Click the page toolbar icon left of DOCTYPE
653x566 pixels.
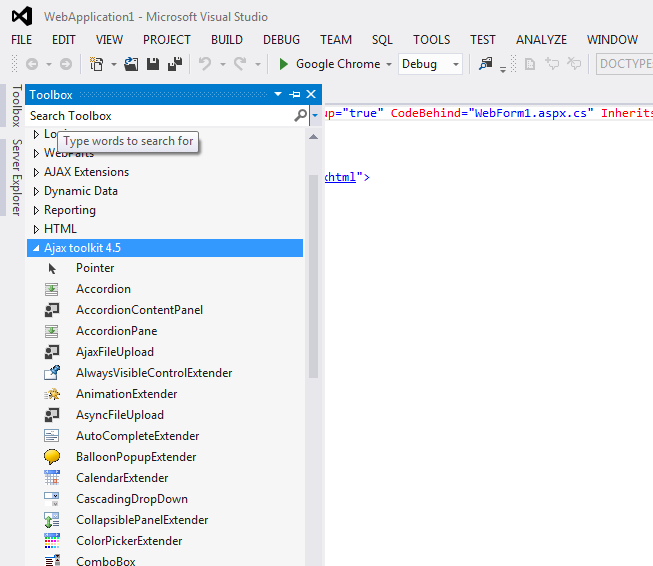[x=530, y=64]
